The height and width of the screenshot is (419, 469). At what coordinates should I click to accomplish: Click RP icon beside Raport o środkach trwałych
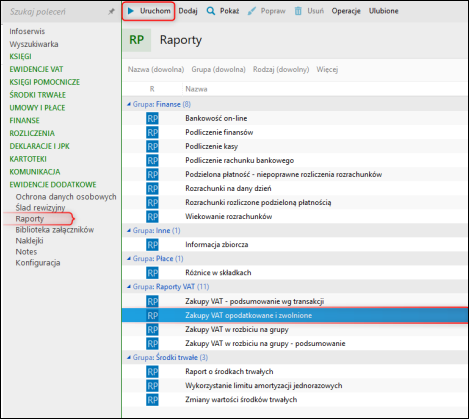pos(152,371)
